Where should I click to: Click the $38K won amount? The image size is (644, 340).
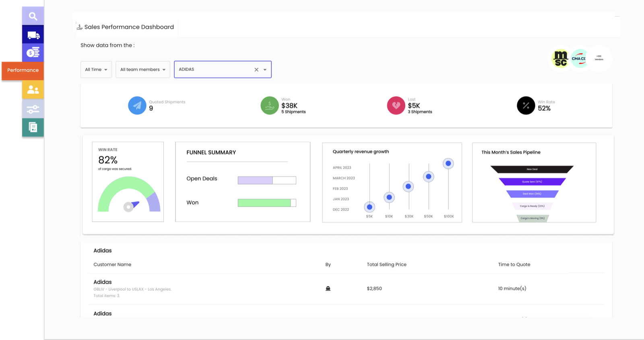[x=289, y=106]
